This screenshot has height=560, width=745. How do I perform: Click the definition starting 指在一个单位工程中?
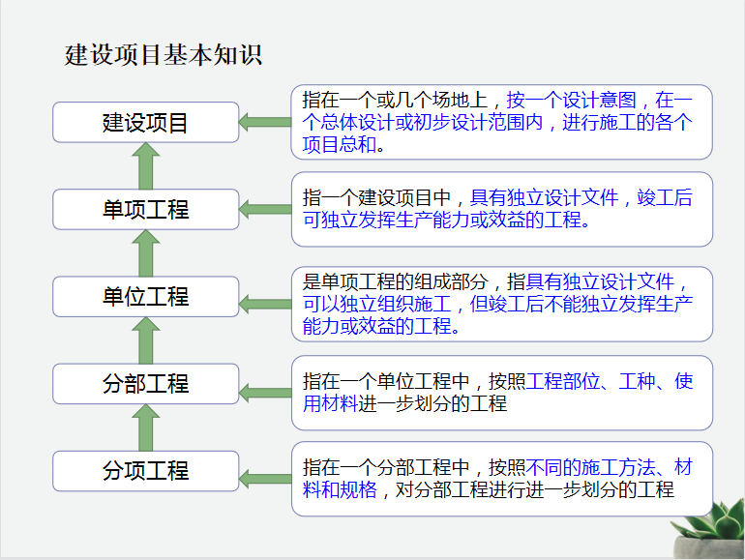502,393
